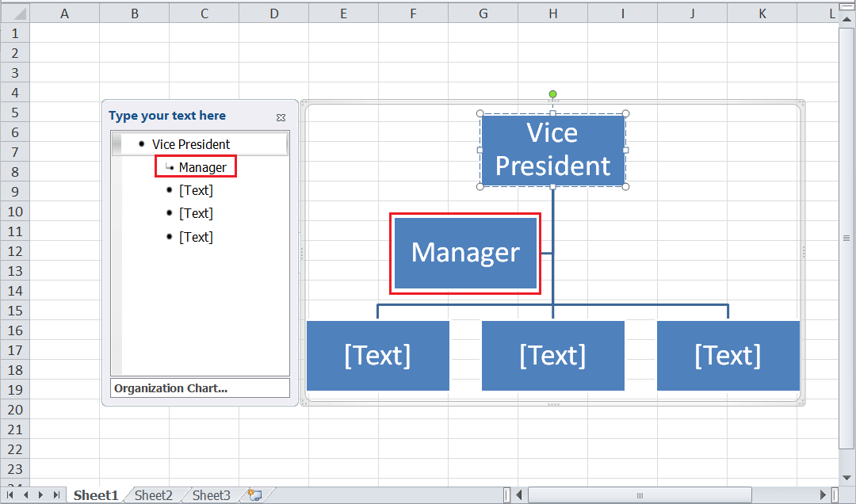Select the left [Text] chart box
Viewport: 856px width, 504px height.
click(378, 356)
